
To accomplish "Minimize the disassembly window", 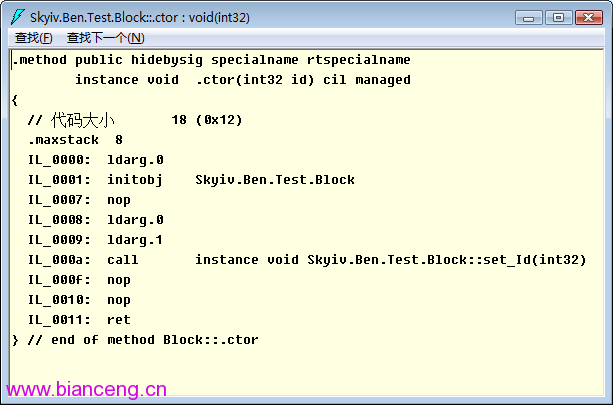I will (x=529, y=18).
